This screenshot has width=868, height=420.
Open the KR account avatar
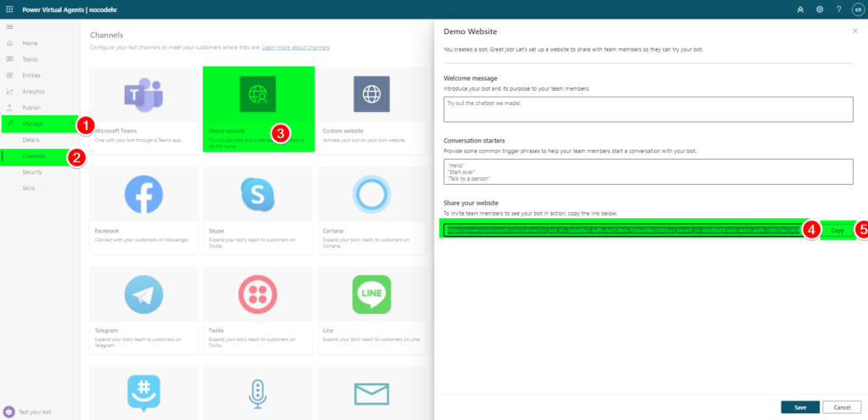coord(858,9)
